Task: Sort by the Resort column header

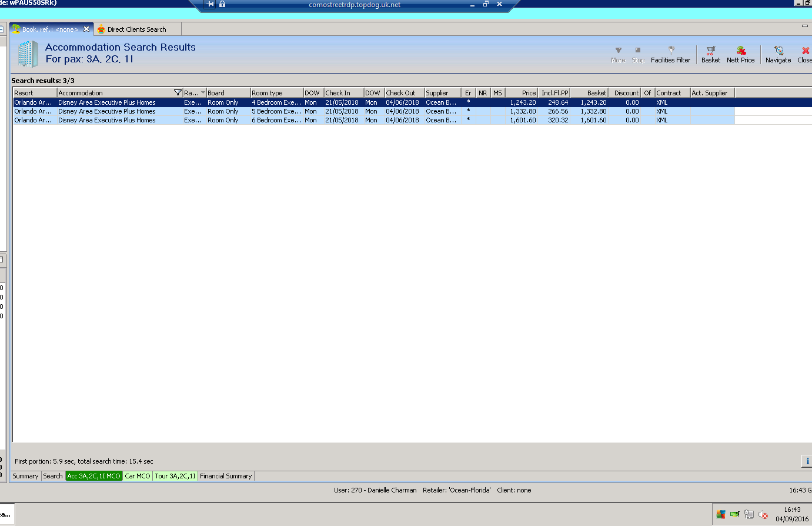Action: point(35,93)
